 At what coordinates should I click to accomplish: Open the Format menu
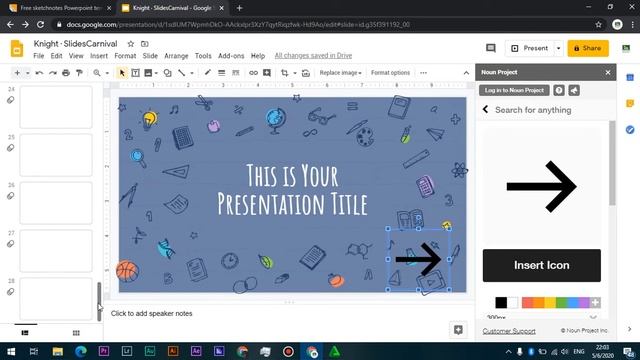125,56
